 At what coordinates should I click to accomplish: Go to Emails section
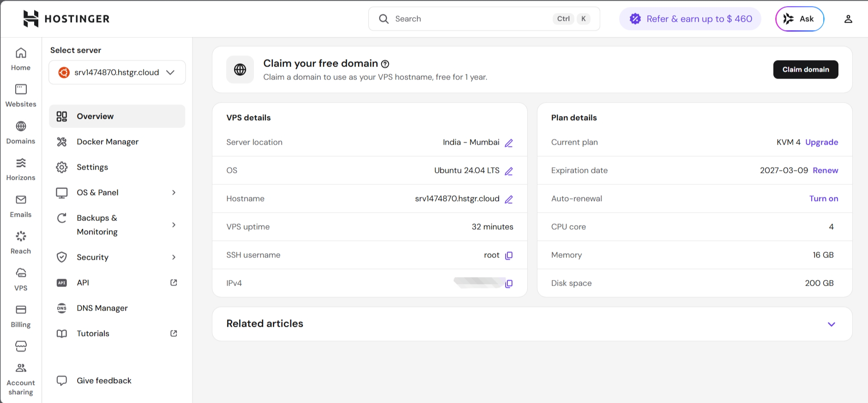click(x=21, y=206)
